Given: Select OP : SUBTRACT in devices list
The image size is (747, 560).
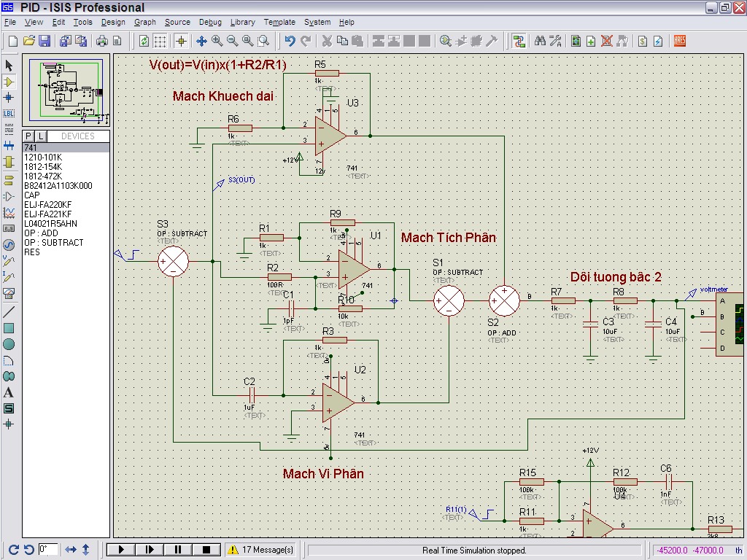Looking at the screenshot, I should [x=53, y=243].
